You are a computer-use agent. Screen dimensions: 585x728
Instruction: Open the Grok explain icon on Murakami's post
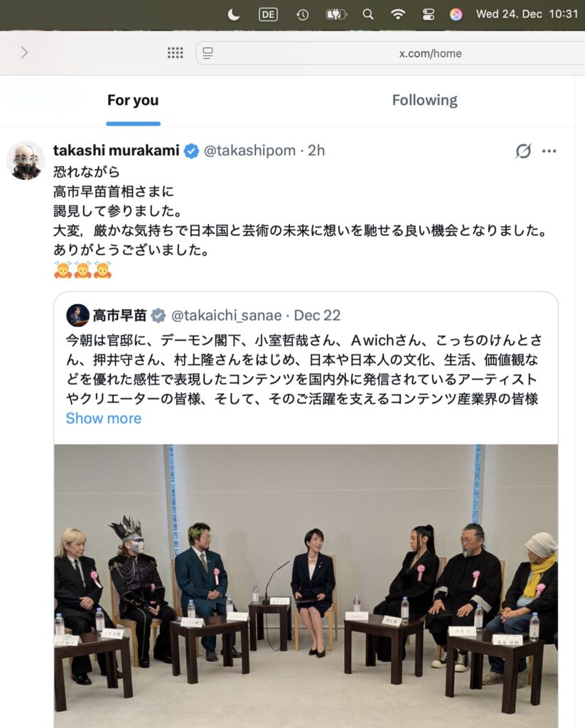[523, 151]
